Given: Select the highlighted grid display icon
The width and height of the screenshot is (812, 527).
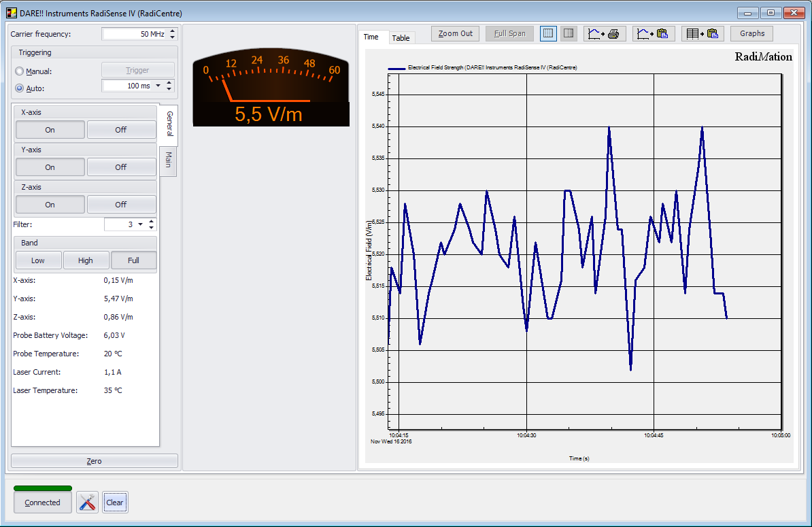Looking at the screenshot, I should 548,33.
